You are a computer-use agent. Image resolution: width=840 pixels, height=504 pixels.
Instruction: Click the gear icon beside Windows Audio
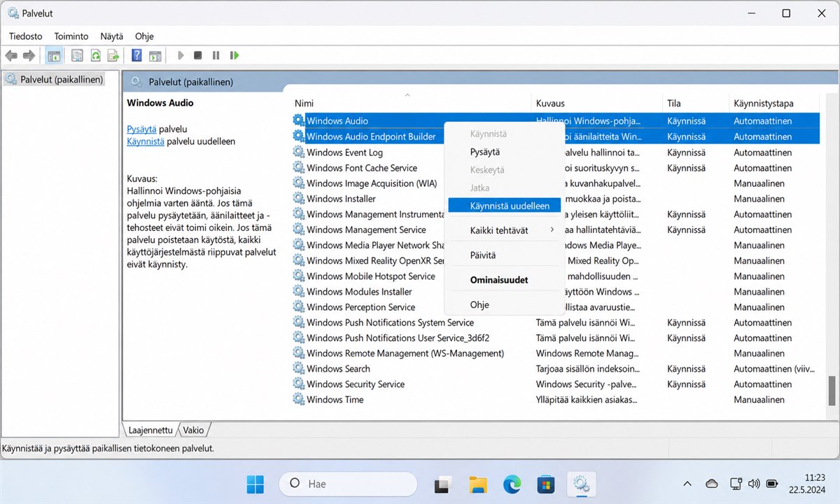[299, 121]
